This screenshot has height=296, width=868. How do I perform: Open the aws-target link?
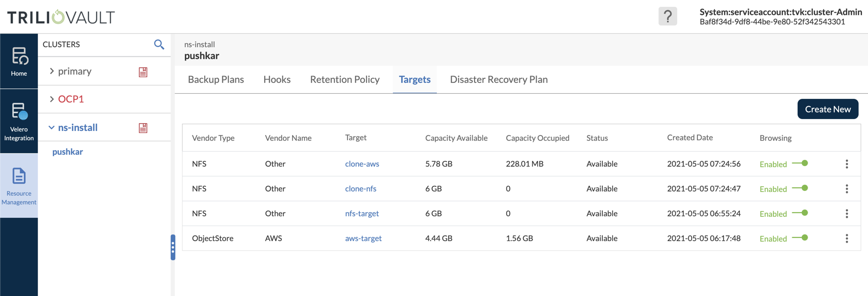363,239
